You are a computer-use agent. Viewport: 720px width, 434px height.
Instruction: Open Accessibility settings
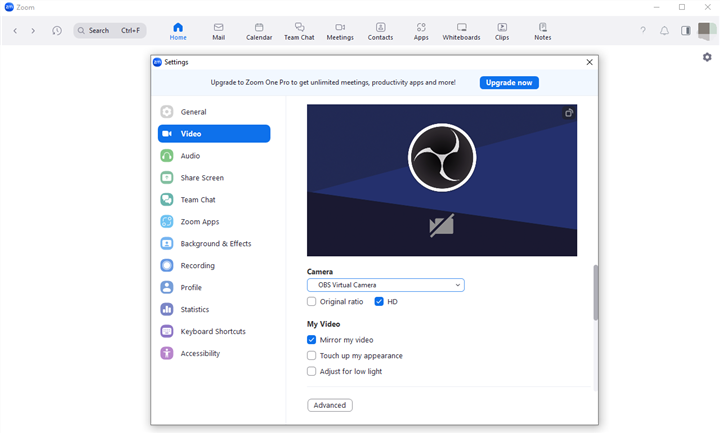tap(214, 353)
